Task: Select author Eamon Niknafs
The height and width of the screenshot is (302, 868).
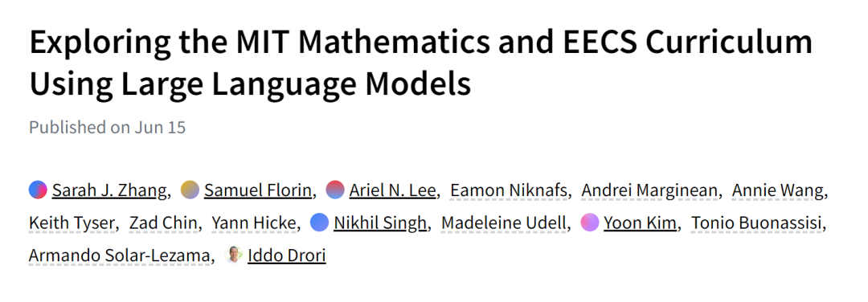Action: tap(509, 190)
